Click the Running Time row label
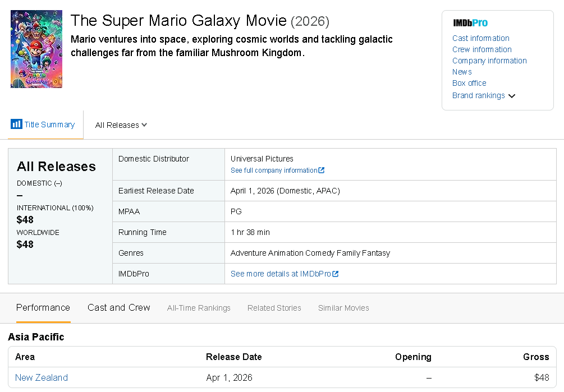 (143, 233)
